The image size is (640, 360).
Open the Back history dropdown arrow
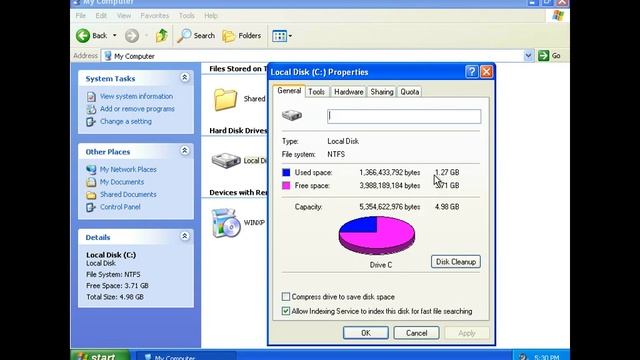pos(115,36)
